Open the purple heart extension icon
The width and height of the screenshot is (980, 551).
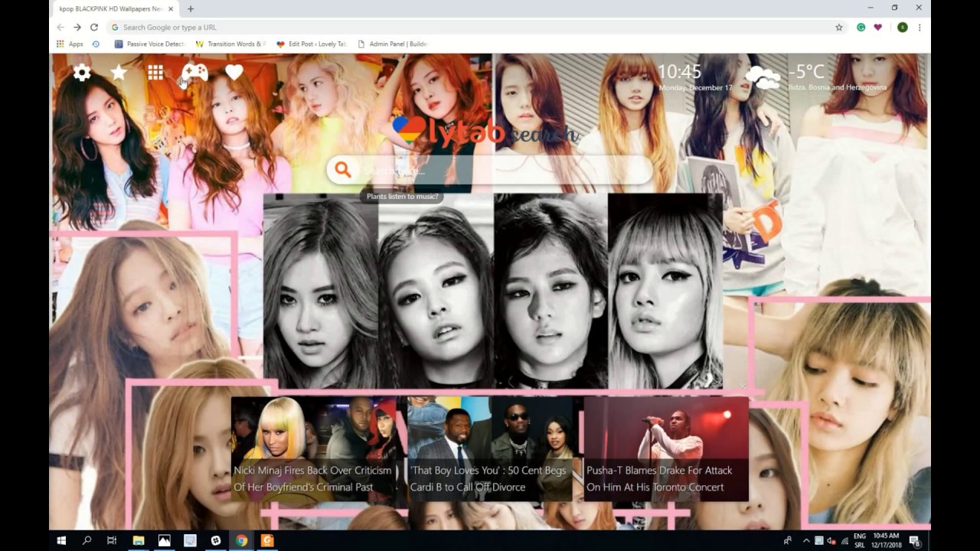[877, 27]
